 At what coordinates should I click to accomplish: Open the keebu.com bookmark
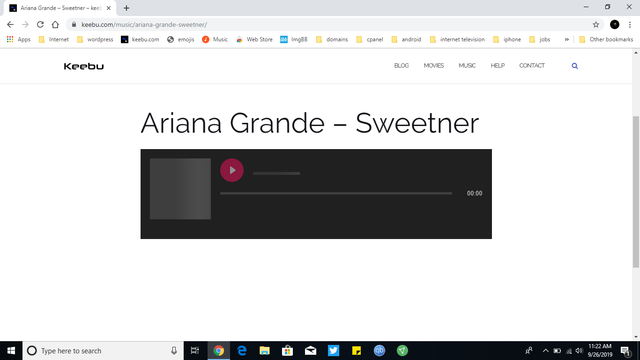pyautogui.click(x=140, y=40)
